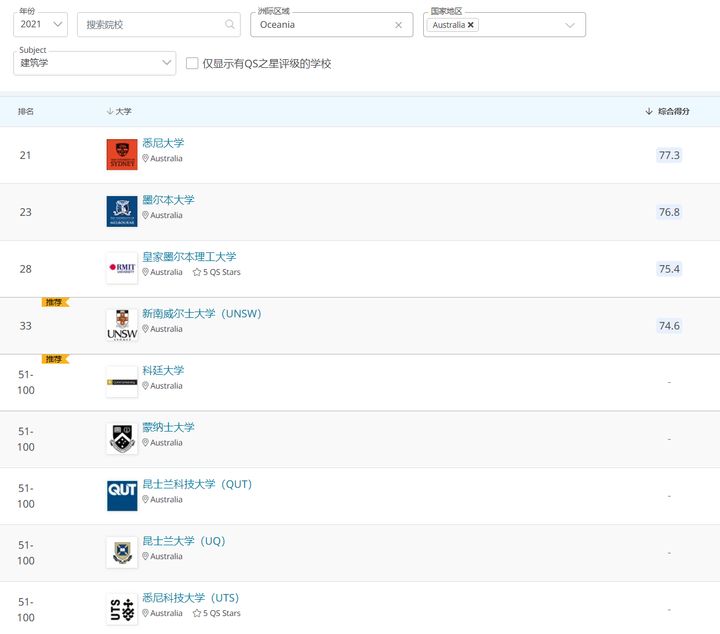Click the magnifier search icon
This screenshot has width=720, height=634.
coord(230,24)
